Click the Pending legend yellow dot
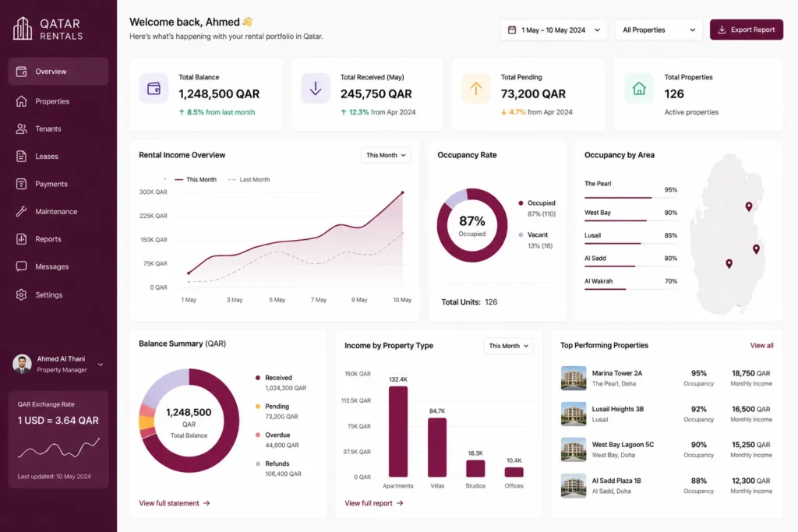The image size is (798, 532). (x=258, y=407)
